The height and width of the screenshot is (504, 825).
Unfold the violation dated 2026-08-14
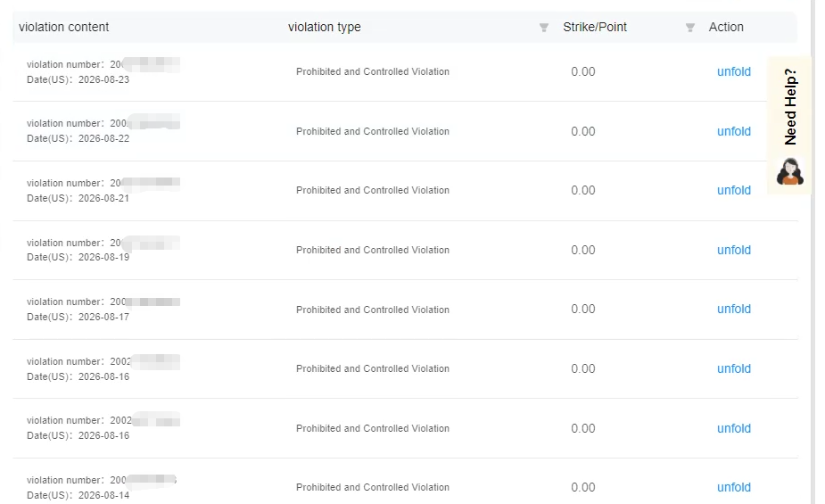(733, 487)
